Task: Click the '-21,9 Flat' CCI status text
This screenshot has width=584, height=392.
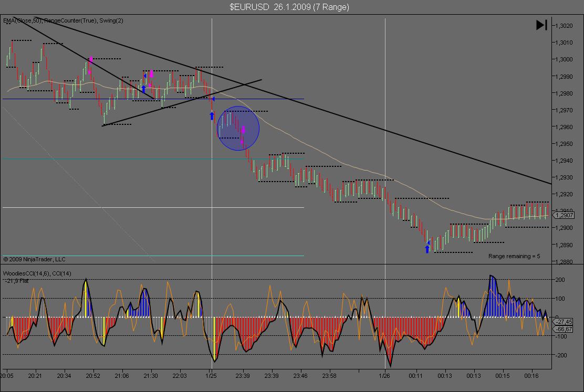Action: 17,281
